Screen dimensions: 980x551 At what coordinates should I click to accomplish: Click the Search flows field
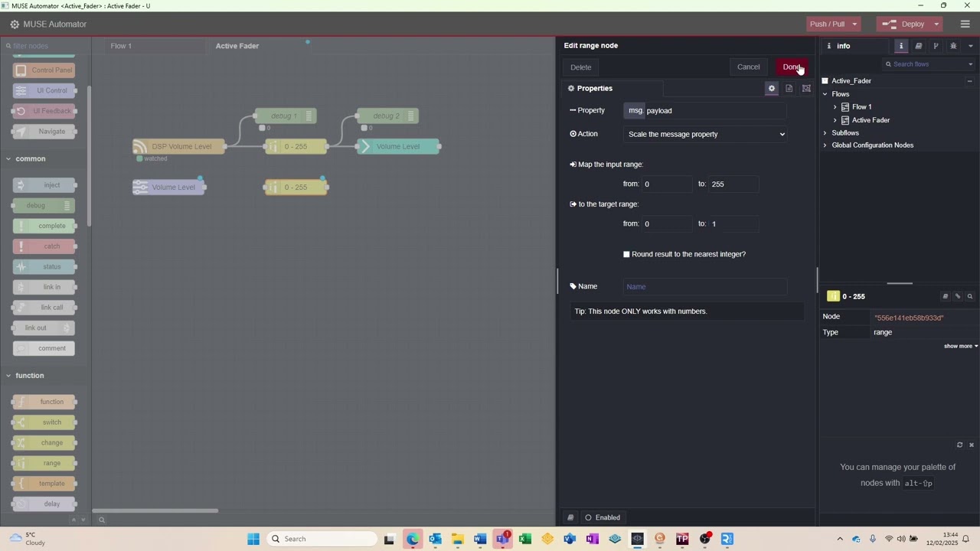[x=925, y=64]
